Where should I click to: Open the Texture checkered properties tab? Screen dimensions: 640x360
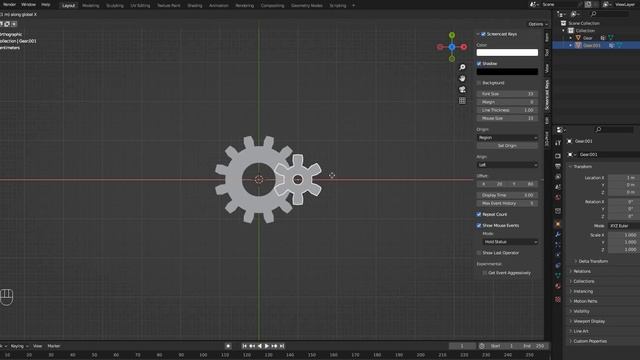tap(558, 300)
